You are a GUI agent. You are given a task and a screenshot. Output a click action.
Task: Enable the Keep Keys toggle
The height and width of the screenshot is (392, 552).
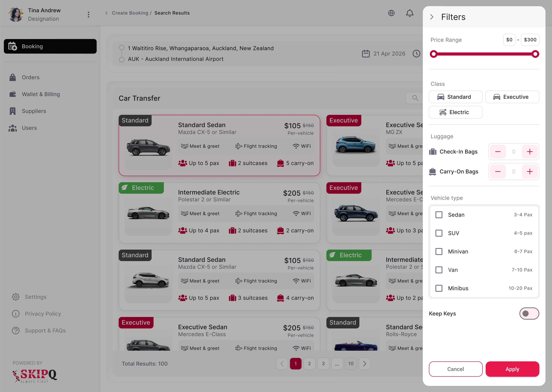(529, 314)
